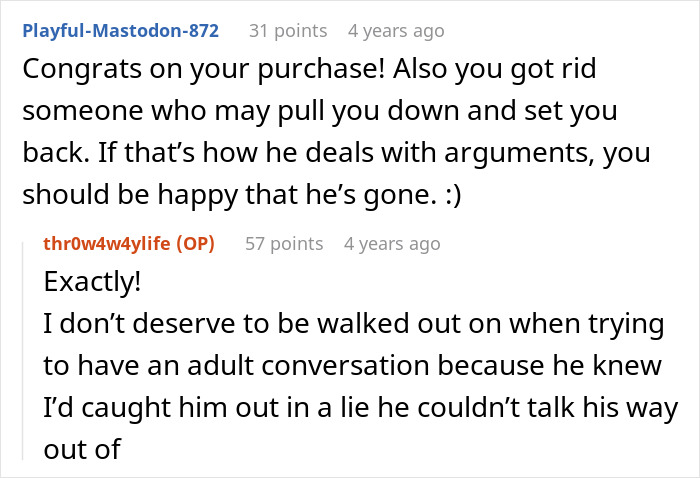Click timestamp beside 57 points

[x=392, y=243]
